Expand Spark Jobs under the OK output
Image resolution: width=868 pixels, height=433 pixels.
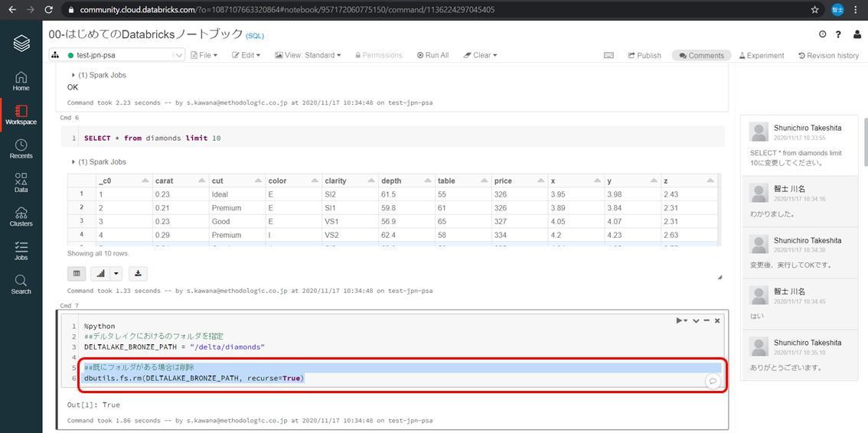pos(99,75)
